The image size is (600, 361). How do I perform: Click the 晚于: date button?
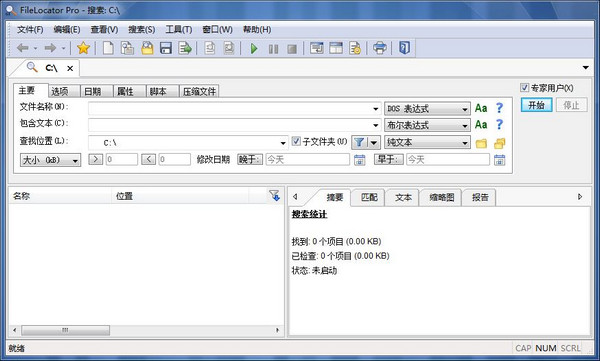(x=250, y=159)
